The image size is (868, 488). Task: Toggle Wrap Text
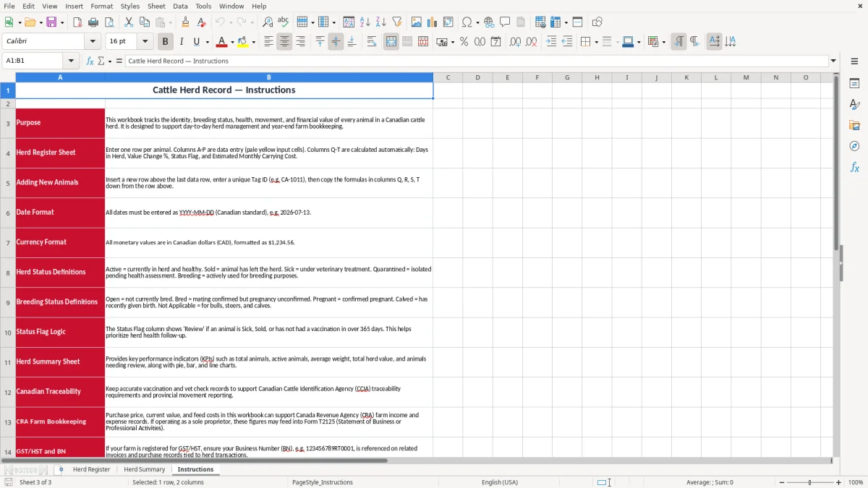pyautogui.click(x=372, y=42)
